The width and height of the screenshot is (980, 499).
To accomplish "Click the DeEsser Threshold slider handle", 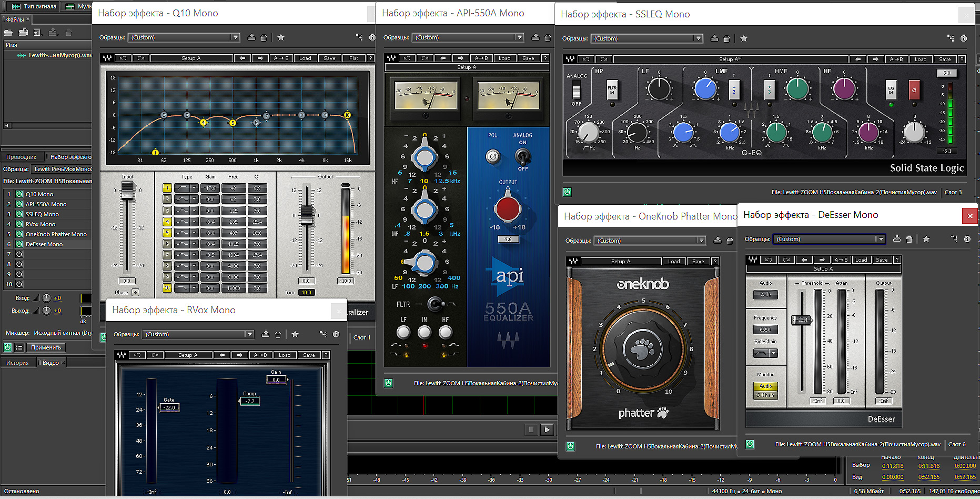I will [801, 320].
